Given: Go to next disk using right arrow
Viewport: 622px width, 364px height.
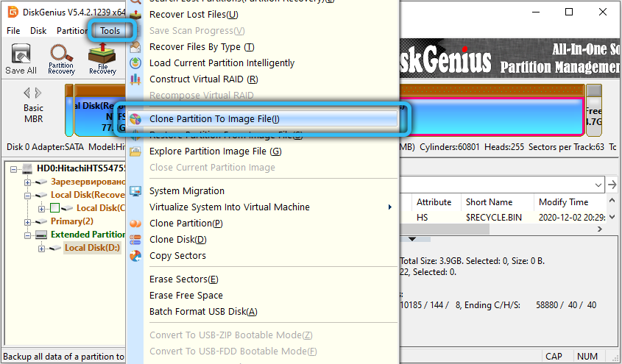Looking at the screenshot, I should pyautogui.click(x=38, y=93).
